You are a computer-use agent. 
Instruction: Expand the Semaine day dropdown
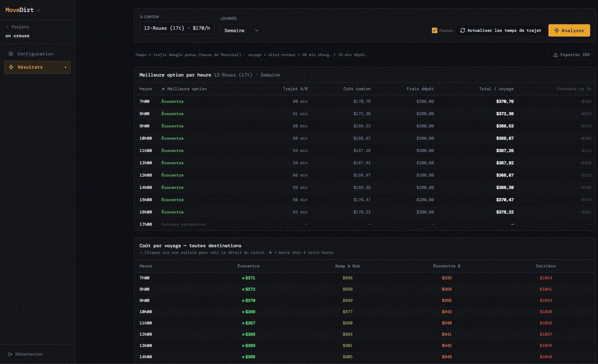(242, 30)
